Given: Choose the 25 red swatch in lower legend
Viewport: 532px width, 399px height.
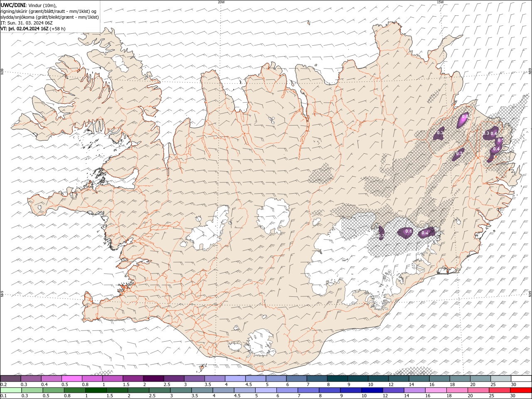Looking at the screenshot, I should 499,390.
